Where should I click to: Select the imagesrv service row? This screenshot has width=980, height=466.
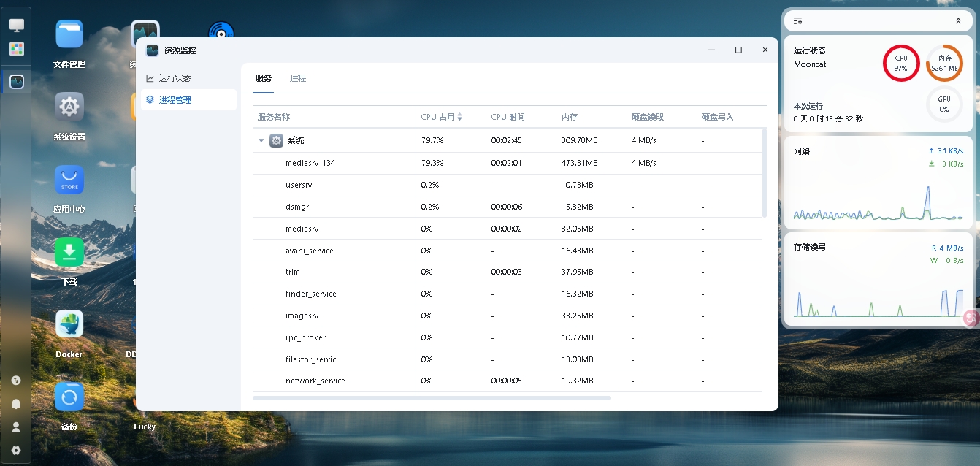508,316
